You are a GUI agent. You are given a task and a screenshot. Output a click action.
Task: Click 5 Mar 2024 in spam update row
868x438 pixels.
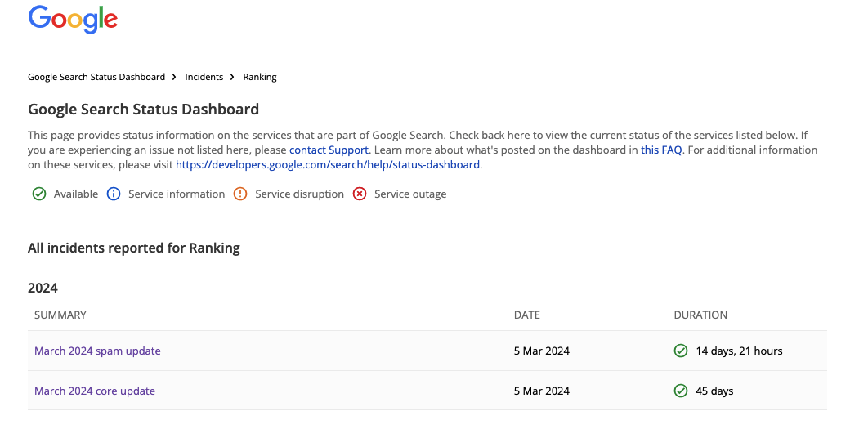[x=541, y=351]
